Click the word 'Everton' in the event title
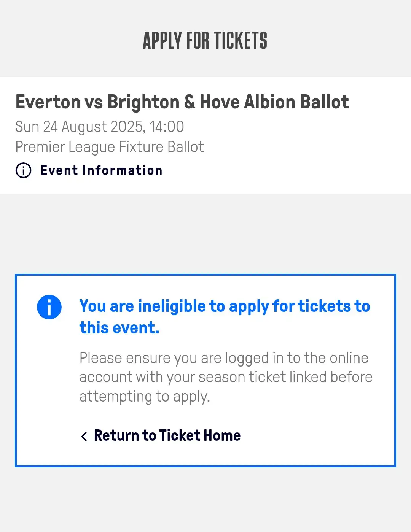Screen dimensions: 411x532 [48, 102]
